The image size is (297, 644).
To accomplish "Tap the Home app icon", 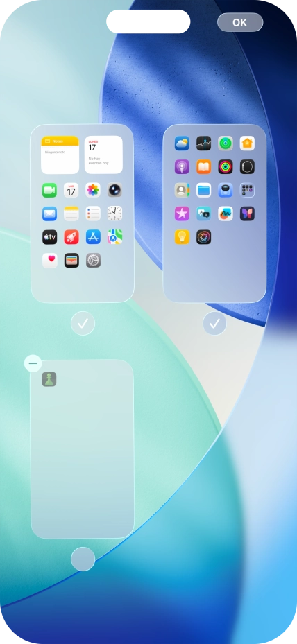I will [247, 143].
